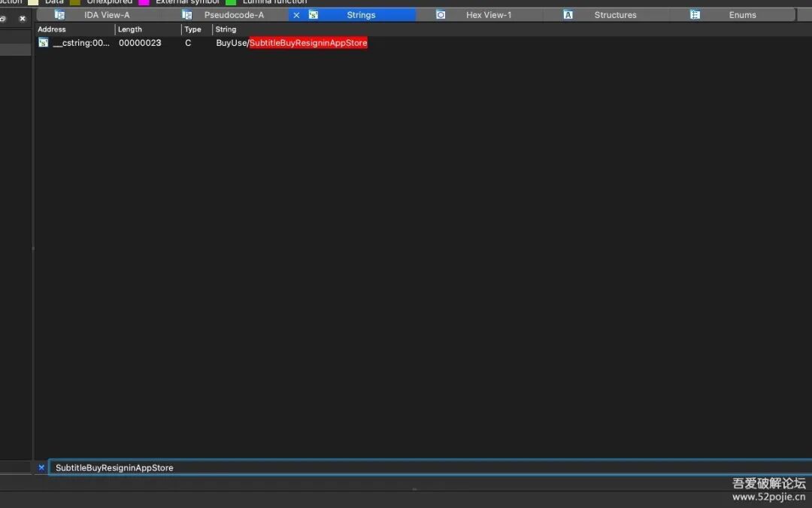The image size is (812, 508).
Task: Click the Structures tab icon
Action: pyautogui.click(x=568, y=14)
